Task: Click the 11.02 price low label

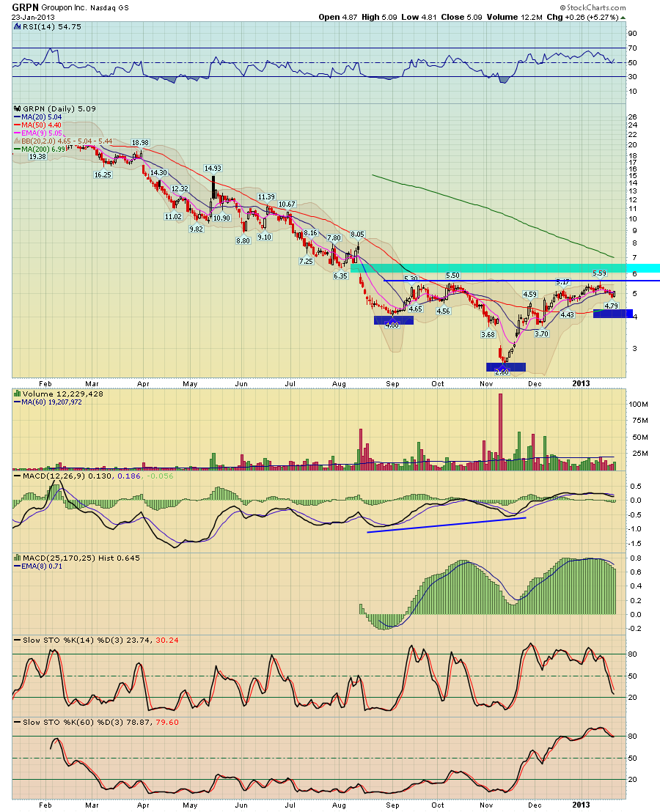Action: click(x=173, y=217)
